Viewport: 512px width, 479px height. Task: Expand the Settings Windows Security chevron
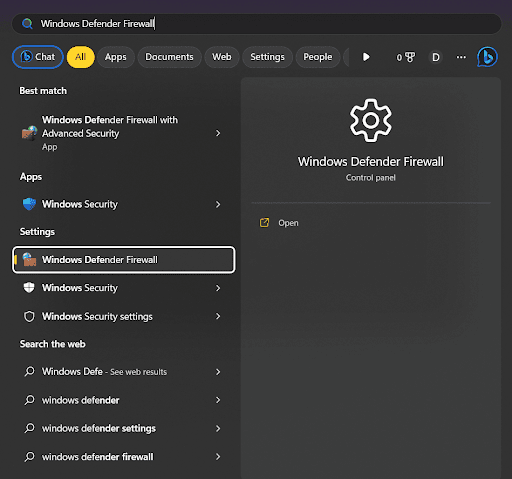[218, 288]
